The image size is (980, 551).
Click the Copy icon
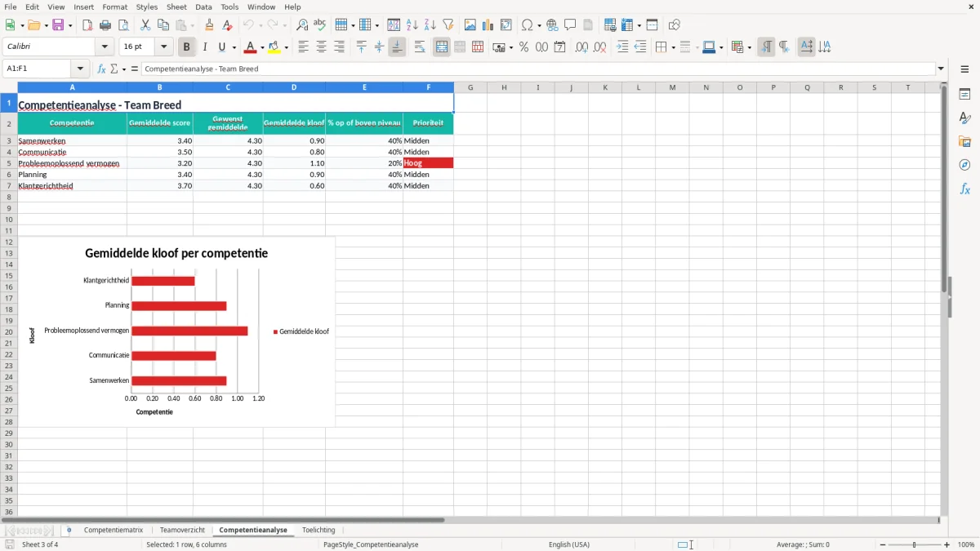coord(163,25)
